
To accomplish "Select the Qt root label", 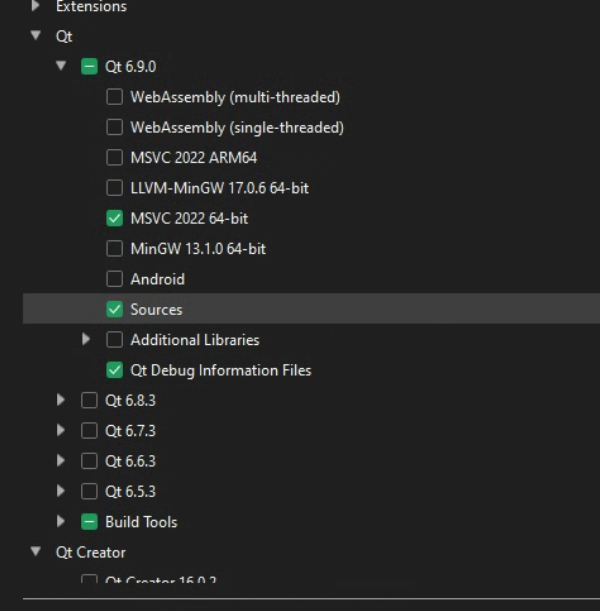I will (64, 37).
